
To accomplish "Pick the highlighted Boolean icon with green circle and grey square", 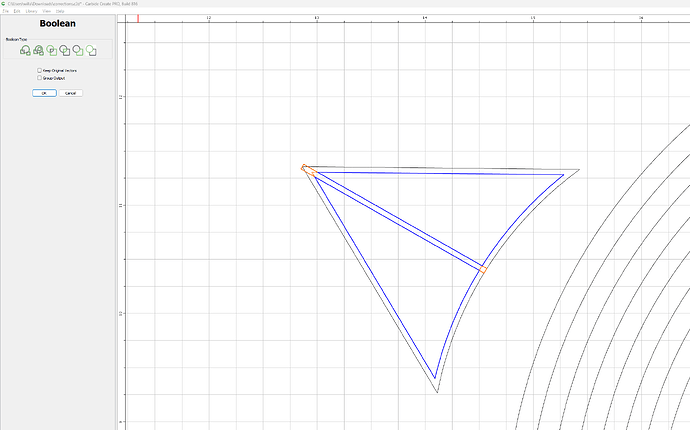I will click(x=91, y=51).
